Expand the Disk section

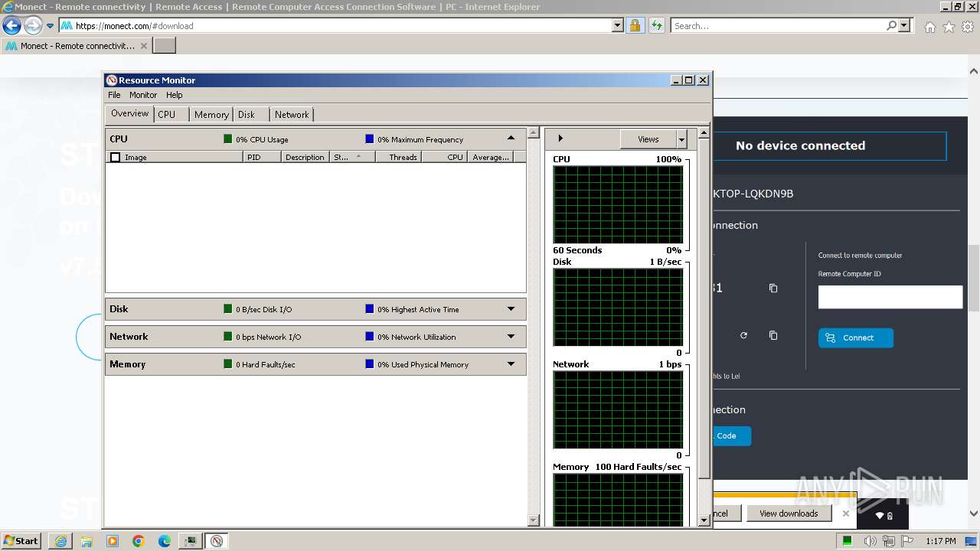coord(511,309)
